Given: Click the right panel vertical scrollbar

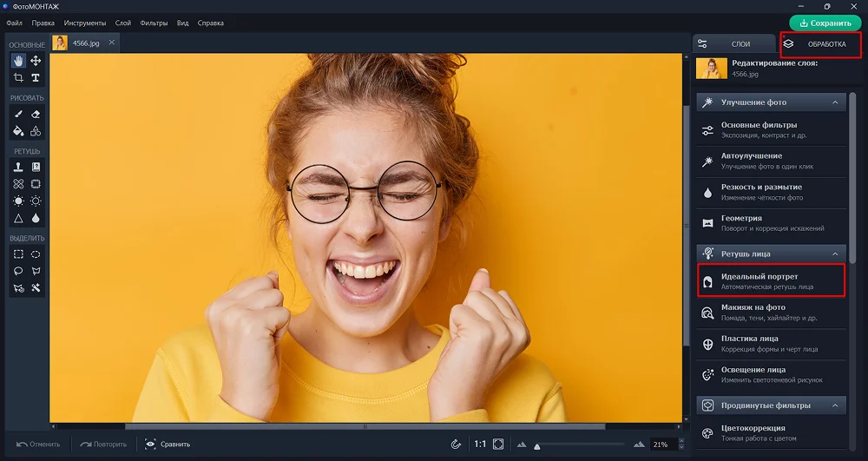Looking at the screenshot, I should click(x=853, y=177).
